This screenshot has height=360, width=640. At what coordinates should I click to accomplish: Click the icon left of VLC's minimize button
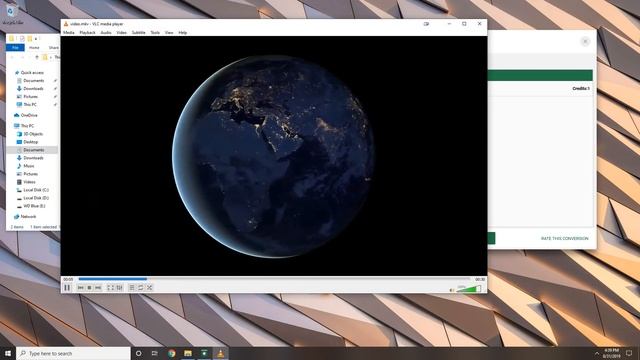[426, 24]
